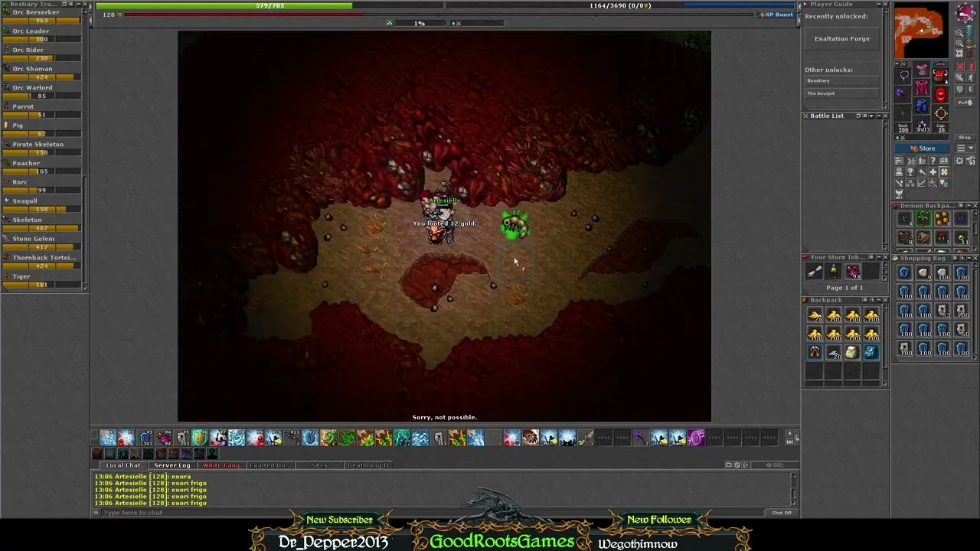This screenshot has height=551, width=980.
Task: Select the green plant item in Demon Backpack
Action: tap(923, 218)
